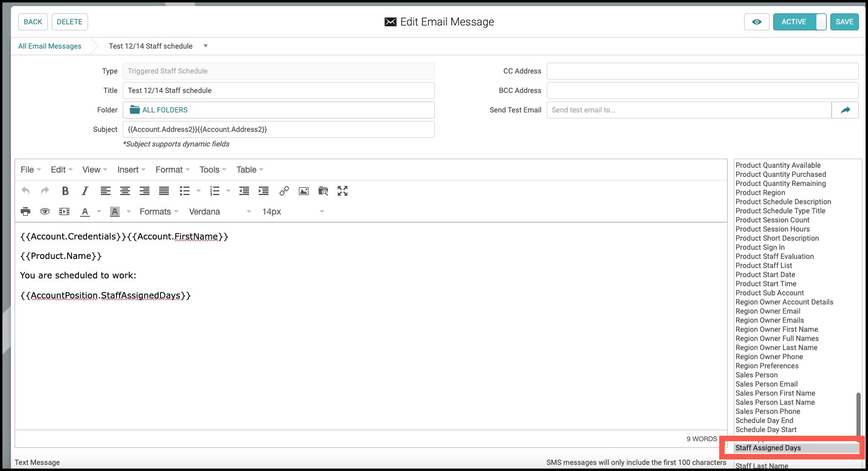Insert a numbered list
The image size is (868, 471).
pos(214,191)
